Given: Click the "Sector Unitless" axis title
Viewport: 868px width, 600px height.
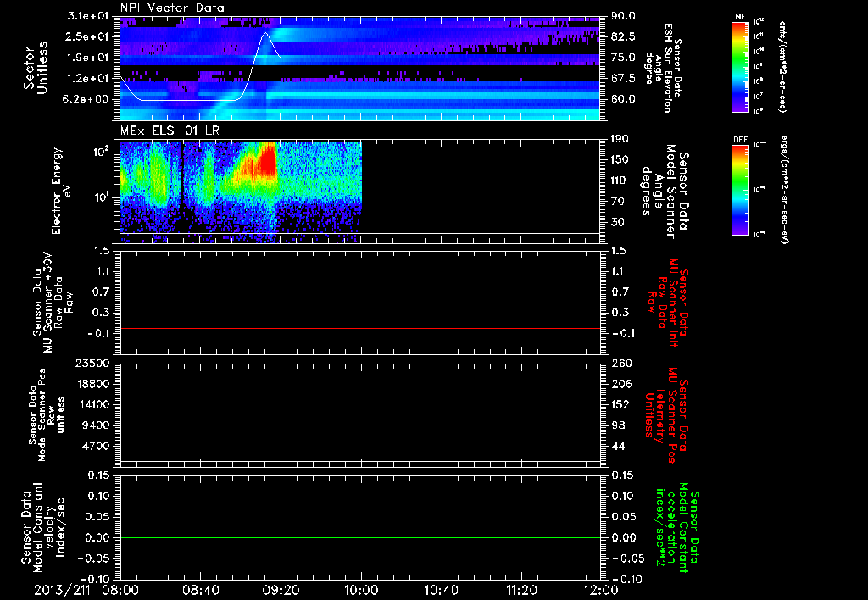Looking at the screenshot, I should (36, 68).
